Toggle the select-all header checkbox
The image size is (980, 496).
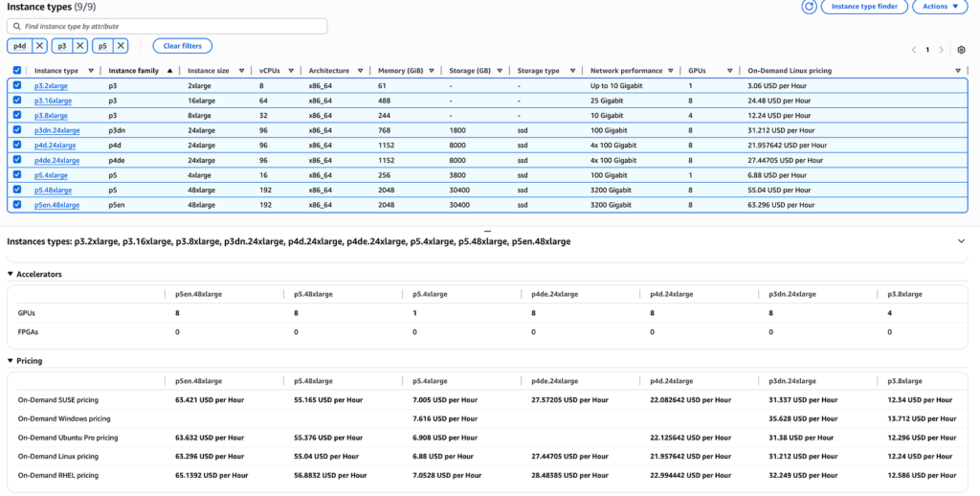click(17, 71)
